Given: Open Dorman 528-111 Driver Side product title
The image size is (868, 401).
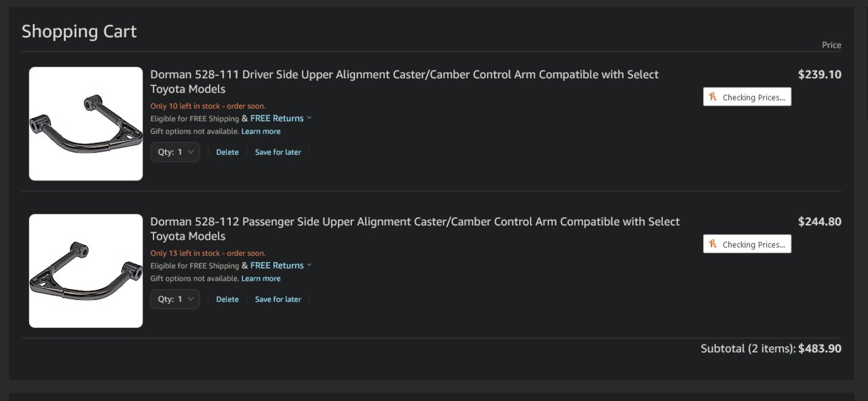Looking at the screenshot, I should (x=404, y=81).
